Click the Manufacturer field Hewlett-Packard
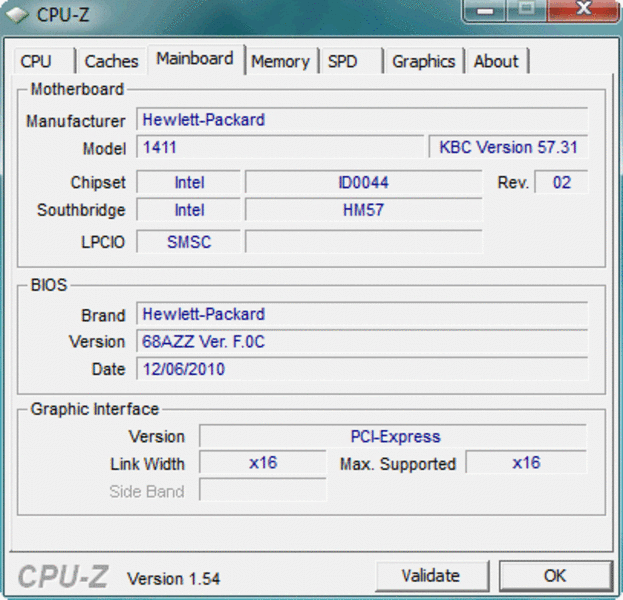The width and height of the screenshot is (623, 600). (362, 119)
